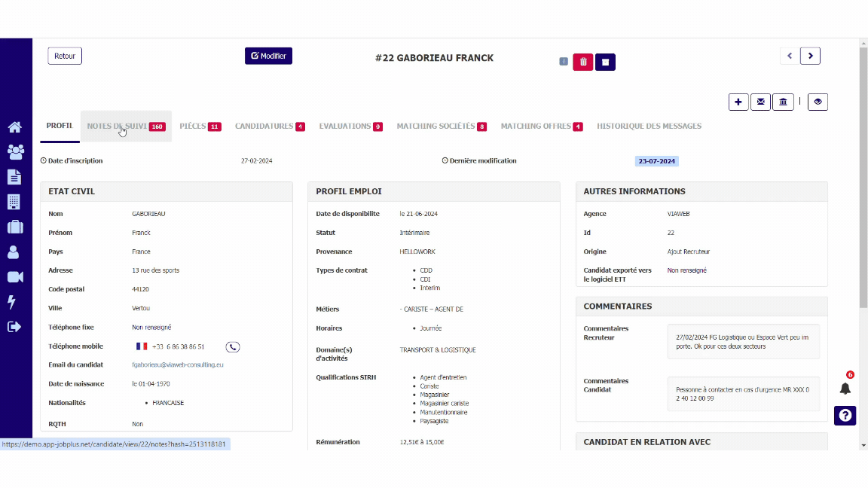This screenshot has width=868, height=488.
Task: Open the HISTORIQUE DES MESSAGES tab
Action: pyautogui.click(x=649, y=127)
